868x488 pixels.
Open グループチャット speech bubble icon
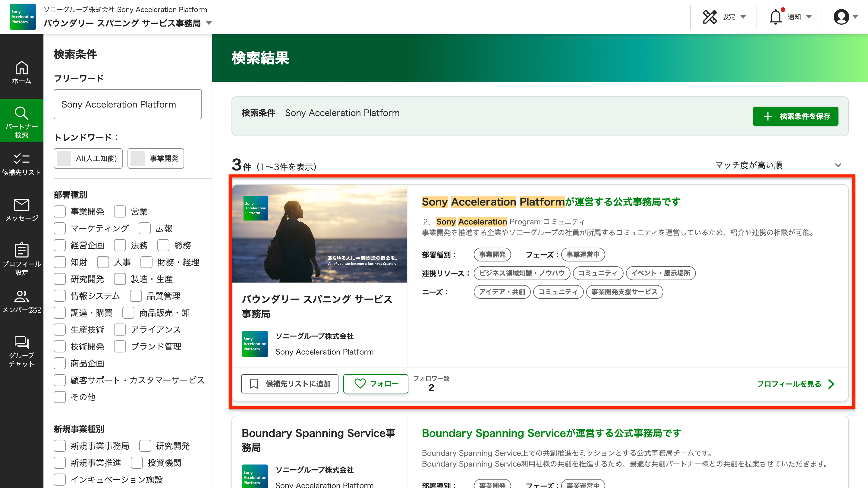pos(22,342)
